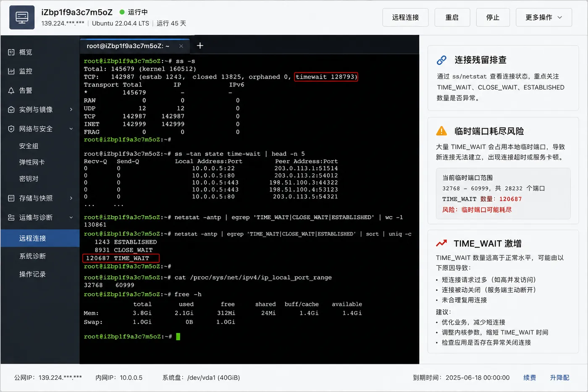Open 概览 in the sidebar

coord(40,52)
